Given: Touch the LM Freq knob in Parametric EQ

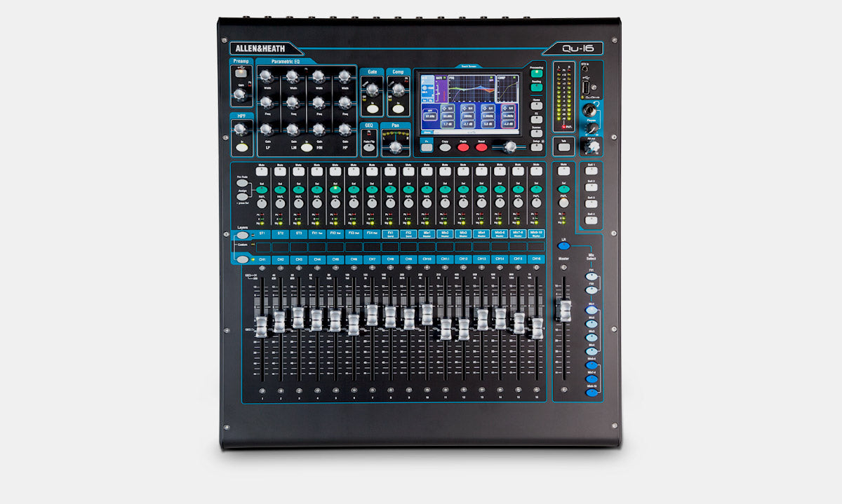Looking at the screenshot, I should [292, 103].
